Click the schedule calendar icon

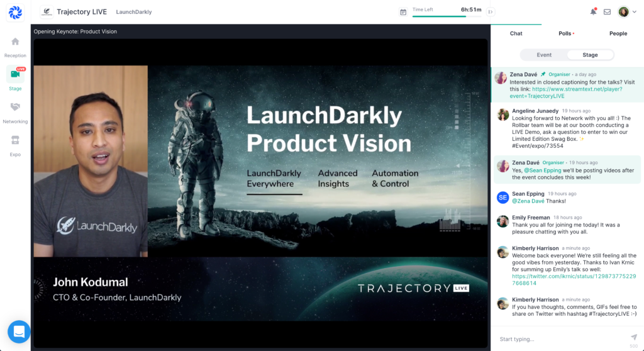click(403, 12)
